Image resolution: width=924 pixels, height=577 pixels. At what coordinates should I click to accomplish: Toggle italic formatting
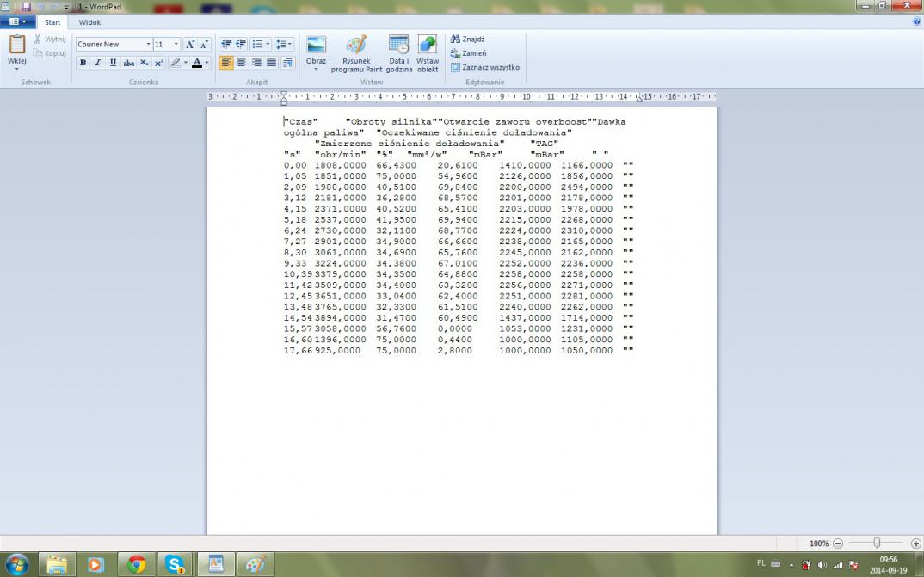point(98,63)
